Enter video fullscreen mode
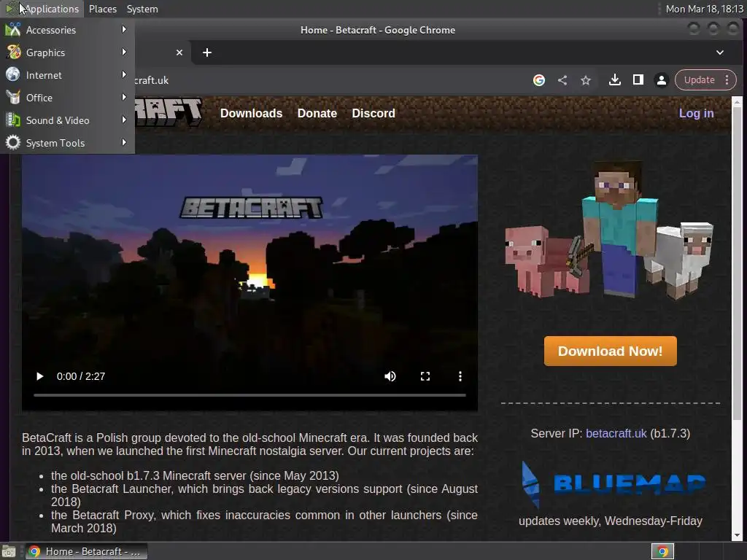This screenshot has width=747, height=560. point(425,376)
